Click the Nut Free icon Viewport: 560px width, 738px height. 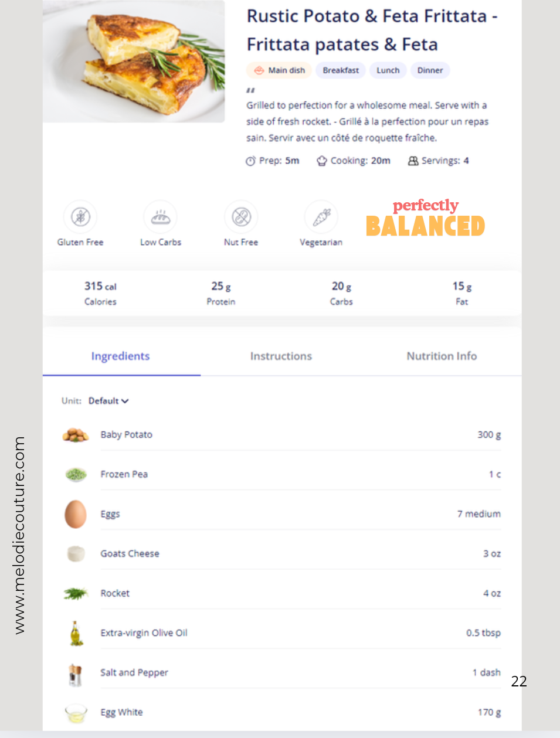[241, 217]
